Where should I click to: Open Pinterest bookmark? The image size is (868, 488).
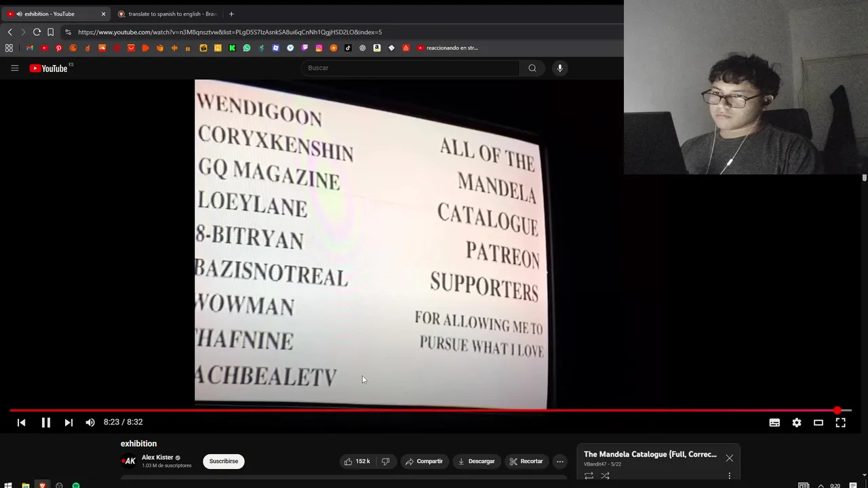59,48
